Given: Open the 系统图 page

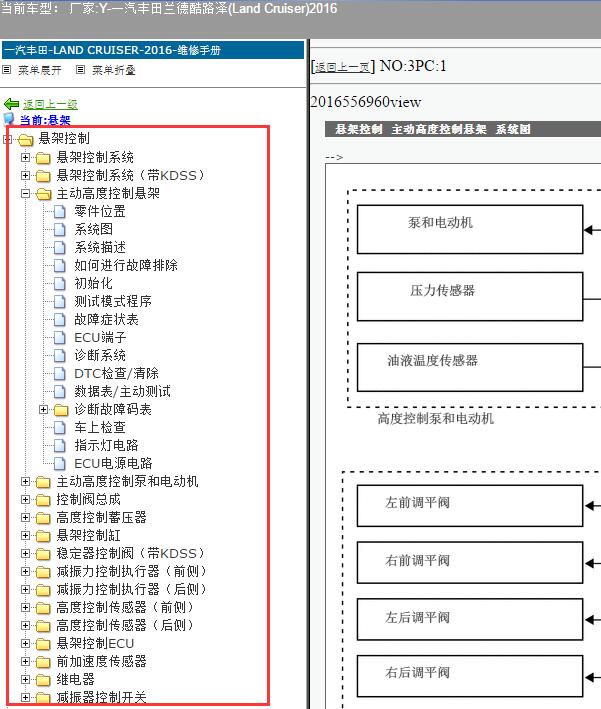Looking at the screenshot, I should click(94, 230).
